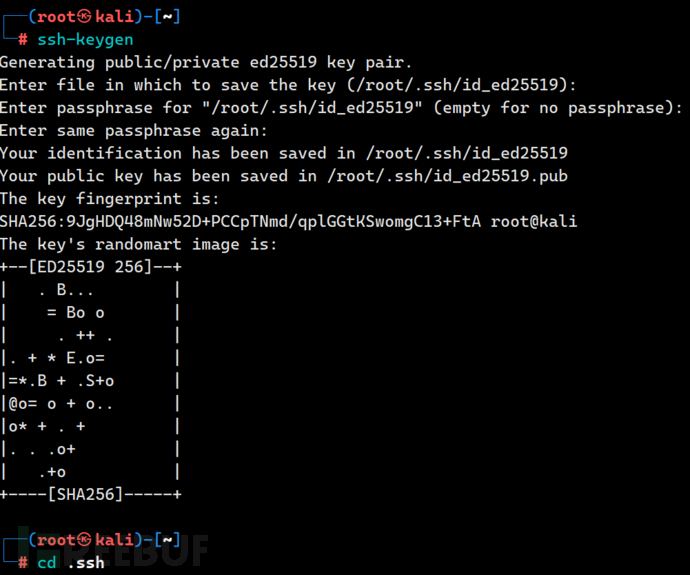690x575 pixels.
Task: Click the hash symbol before ssh-keygen
Action: (22, 40)
